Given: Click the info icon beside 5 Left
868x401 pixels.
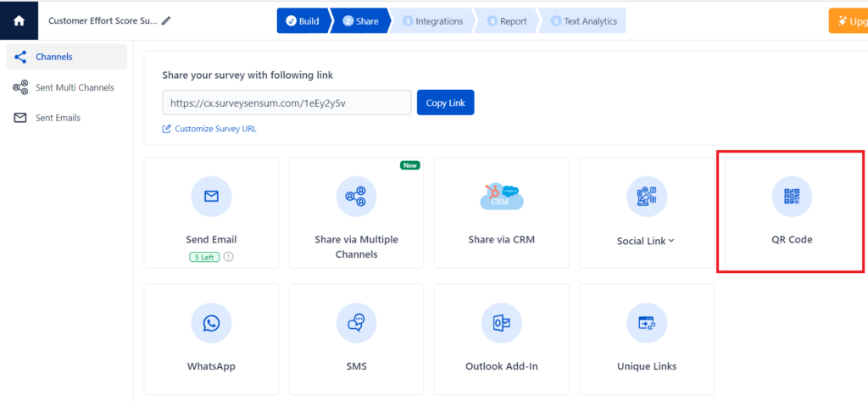Looking at the screenshot, I should point(229,258).
